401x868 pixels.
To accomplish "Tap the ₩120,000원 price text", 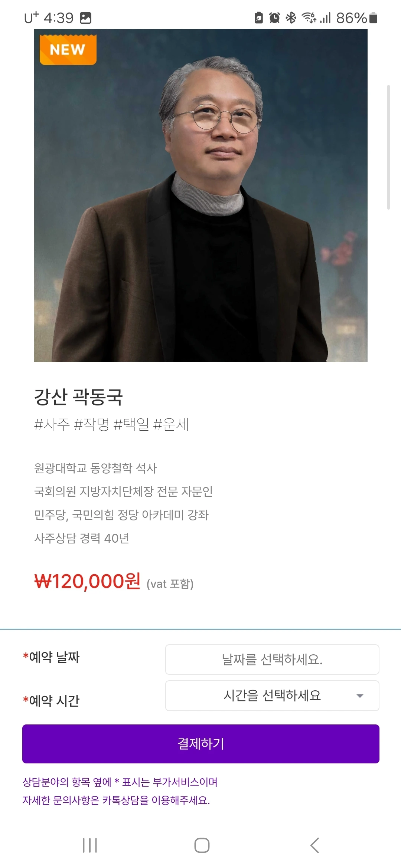I will pos(88,581).
